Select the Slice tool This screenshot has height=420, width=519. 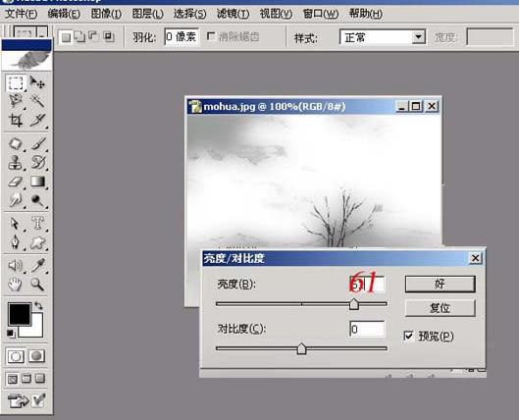(x=37, y=120)
